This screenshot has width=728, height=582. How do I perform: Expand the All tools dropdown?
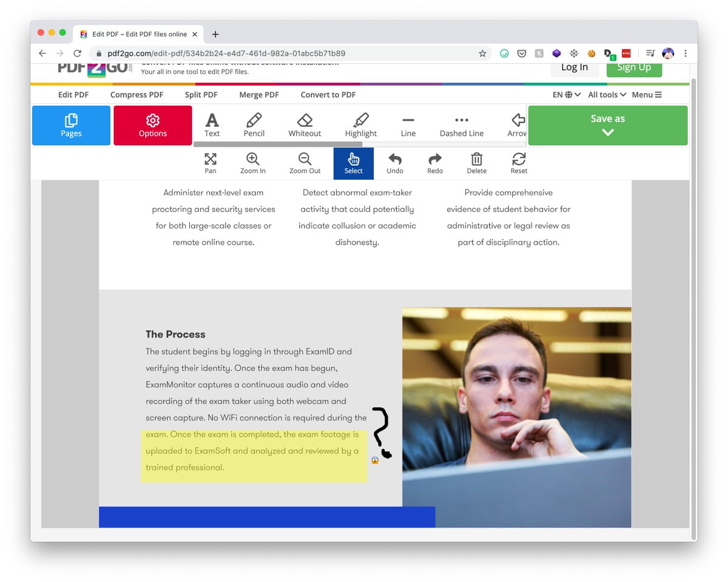pyautogui.click(x=607, y=95)
